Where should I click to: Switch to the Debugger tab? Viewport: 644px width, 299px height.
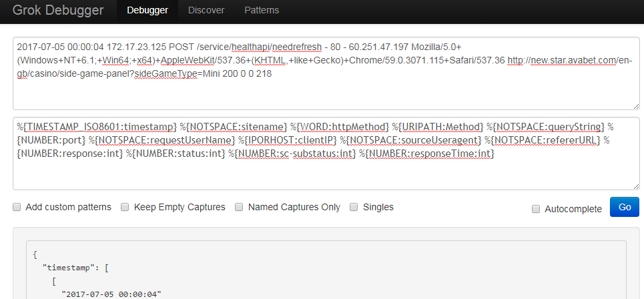147,11
